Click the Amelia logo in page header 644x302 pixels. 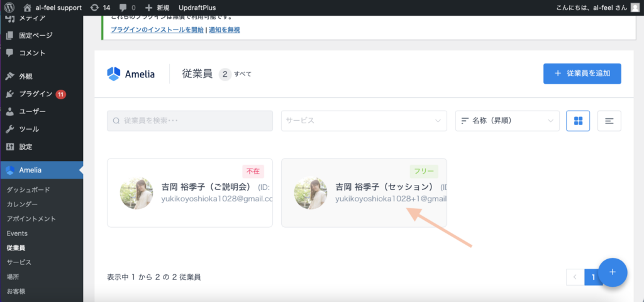click(132, 74)
